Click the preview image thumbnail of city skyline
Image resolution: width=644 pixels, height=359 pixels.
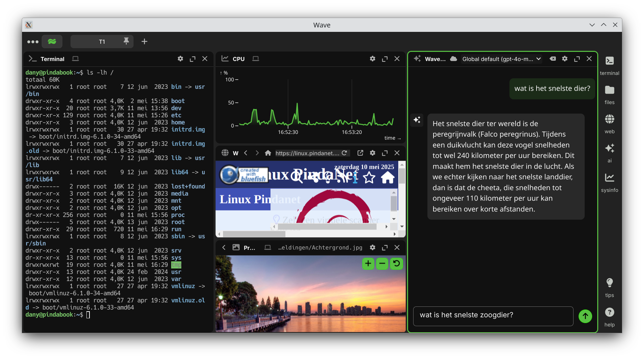pos(310,294)
